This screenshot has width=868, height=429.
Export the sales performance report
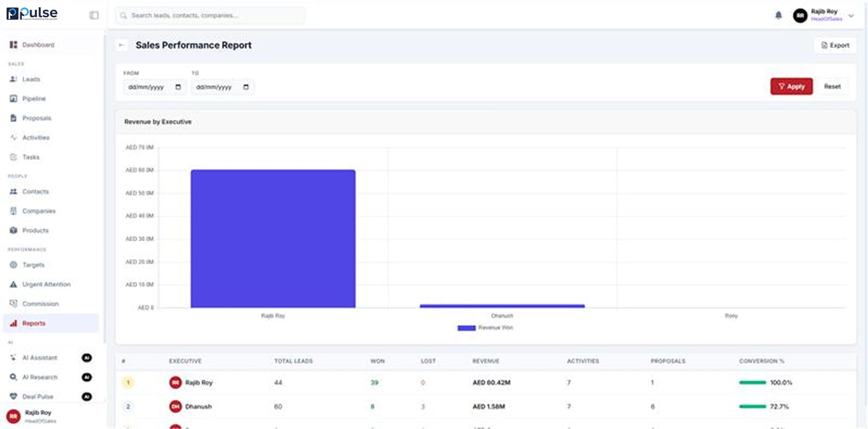(834, 45)
